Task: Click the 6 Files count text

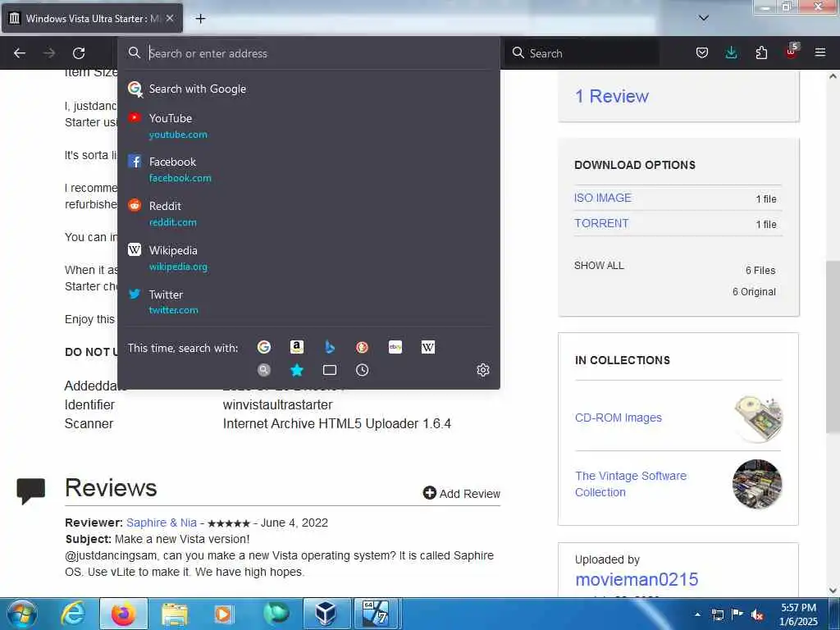Action: pos(760,271)
